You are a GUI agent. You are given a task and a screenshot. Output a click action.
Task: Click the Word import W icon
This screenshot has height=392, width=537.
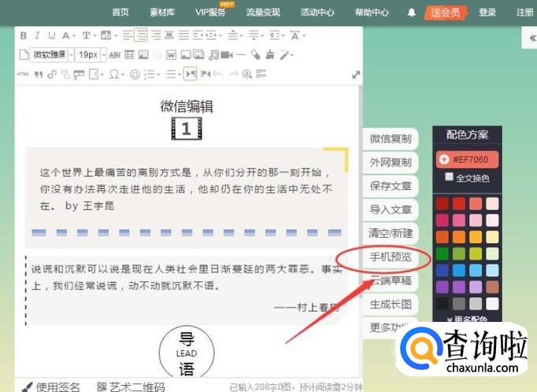click(x=171, y=55)
